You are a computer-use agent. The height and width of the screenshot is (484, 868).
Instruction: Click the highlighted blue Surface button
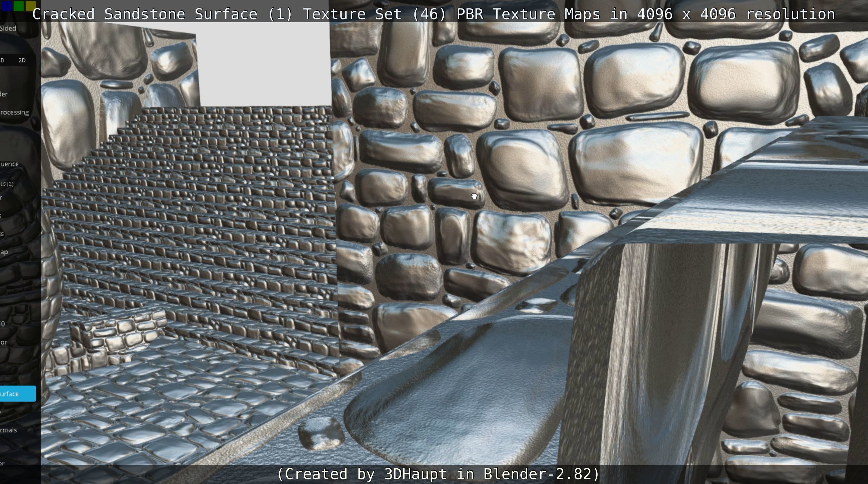click(17, 394)
